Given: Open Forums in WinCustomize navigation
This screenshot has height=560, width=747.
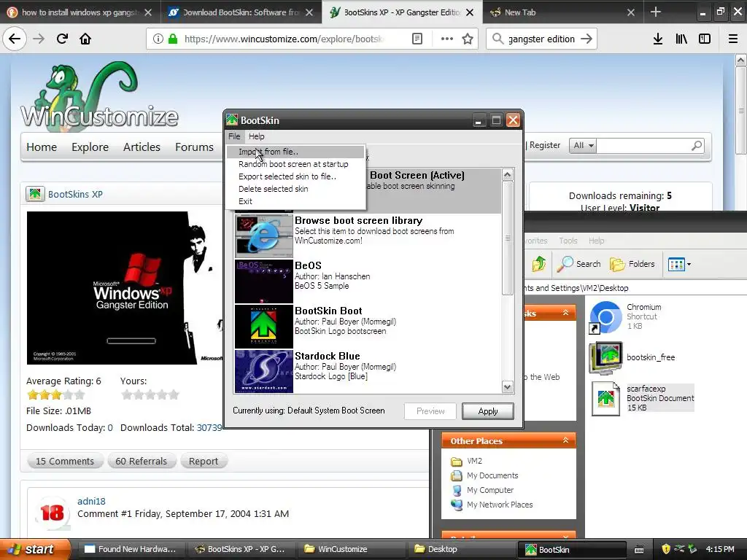Looking at the screenshot, I should [x=194, y=147].
